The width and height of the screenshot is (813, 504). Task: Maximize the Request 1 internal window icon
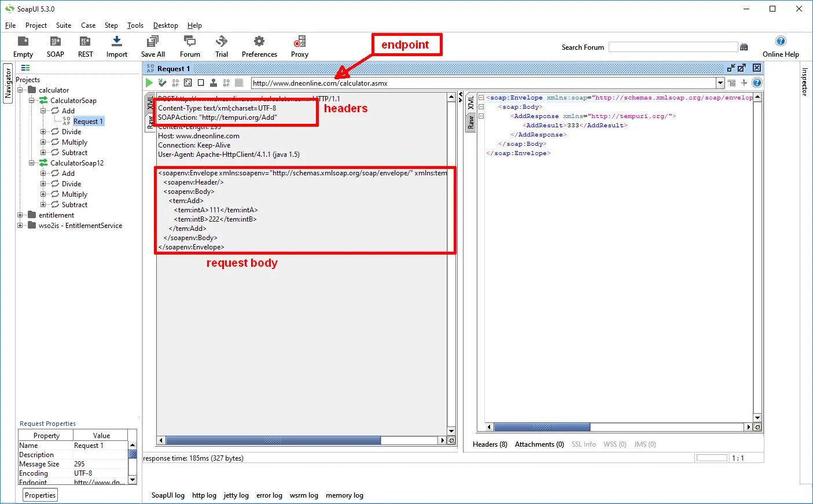[x=742, y=68]
